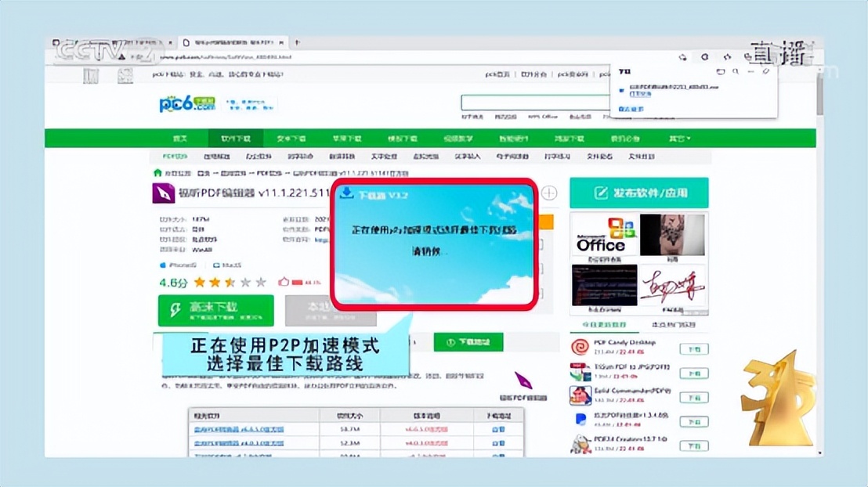868x487 pixels.
Task: Click the PDF Candy Desktop app icon in sidebar
Action: coord(579,348)
